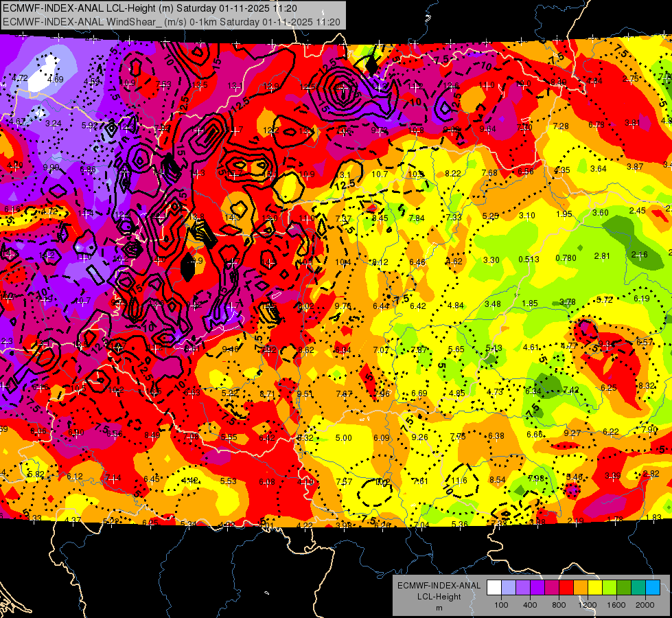Click the grid value 1.85
The width and height of the screenshot is (672, 618).
(530, 304)
